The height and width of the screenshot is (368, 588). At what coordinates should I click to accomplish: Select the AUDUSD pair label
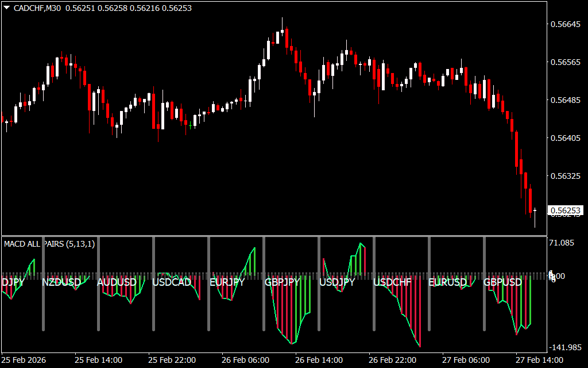(x=117, y=282)
